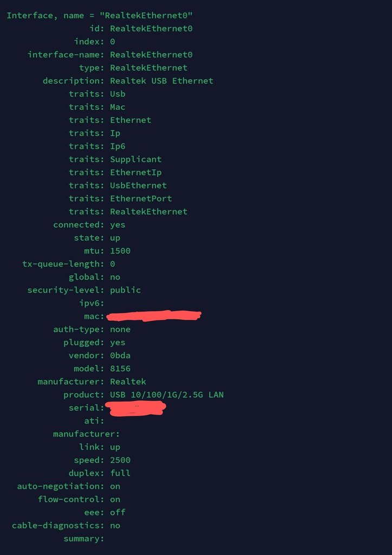Select the model value 8156

[120, 369]
